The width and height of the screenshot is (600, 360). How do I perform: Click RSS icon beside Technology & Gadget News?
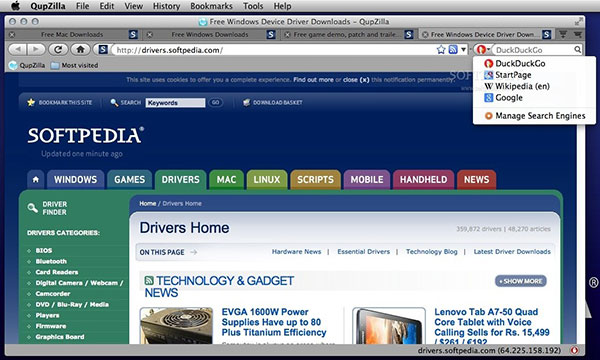point(149,281)
